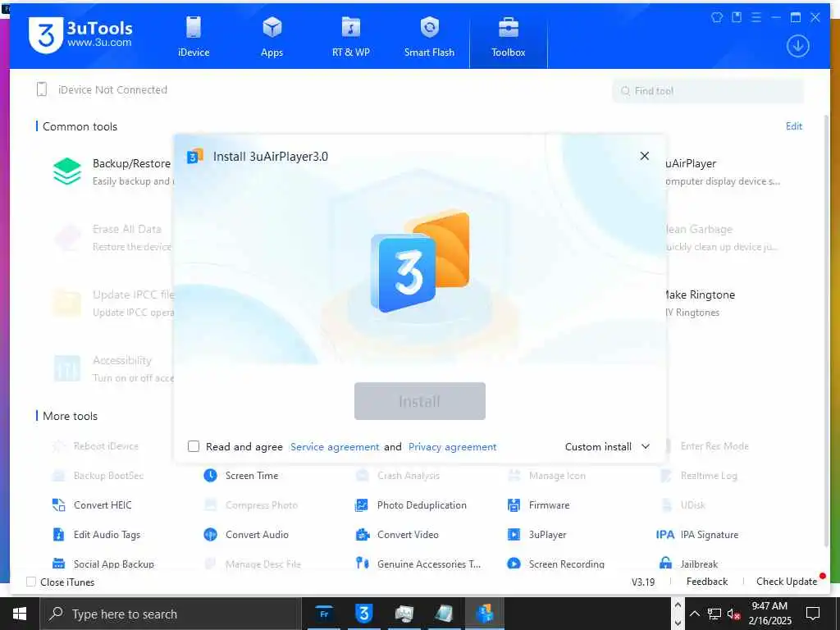This screenshot has width=840, height=630.
Task: Click the muted volume tray icon
Action: click(733, 614)
